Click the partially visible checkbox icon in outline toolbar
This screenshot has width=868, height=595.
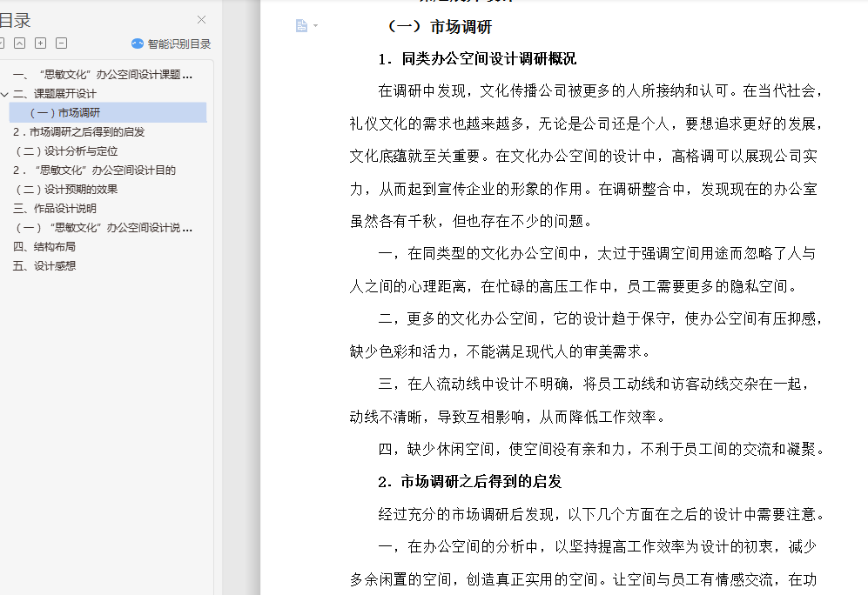pyautogui.click(x=3, y=43)
